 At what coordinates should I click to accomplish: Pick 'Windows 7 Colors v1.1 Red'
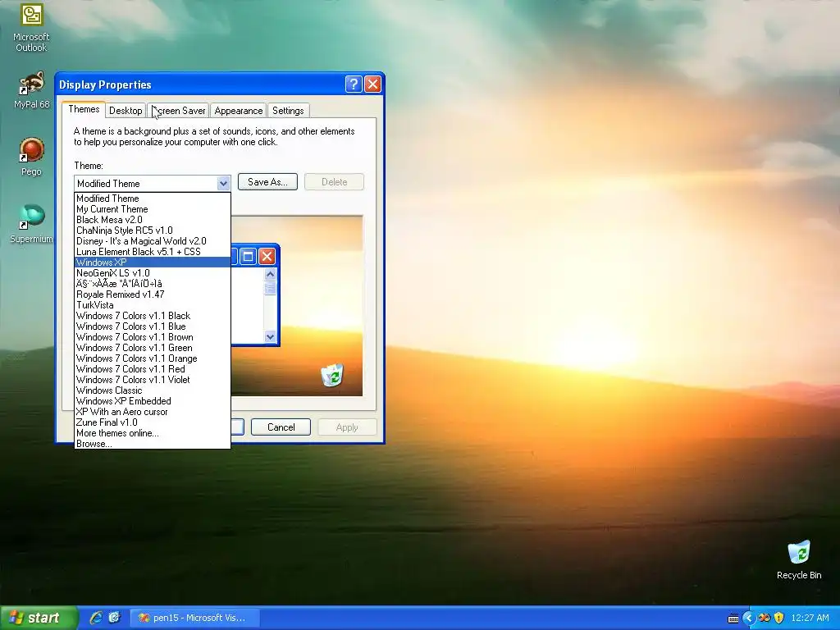(153, 369)
